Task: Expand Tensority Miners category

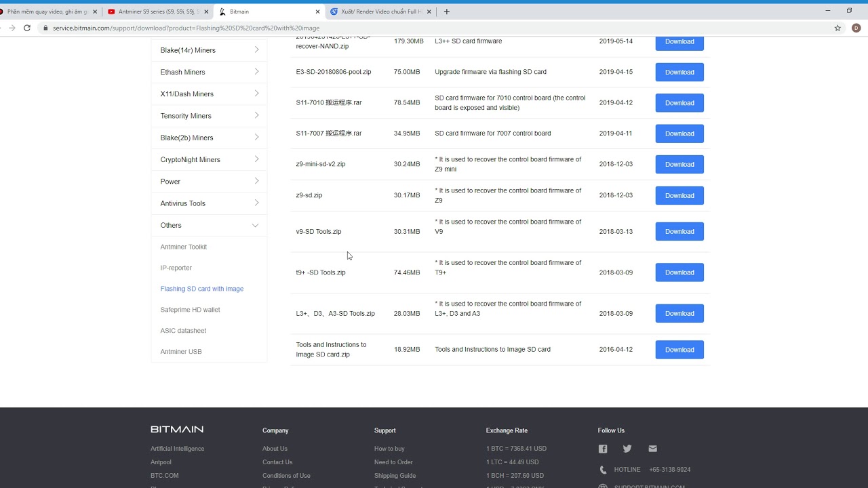Action: [209, 116]
